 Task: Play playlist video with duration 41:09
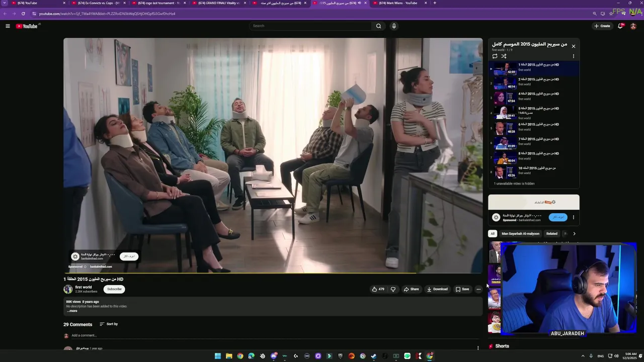click(x=534, y=142)
